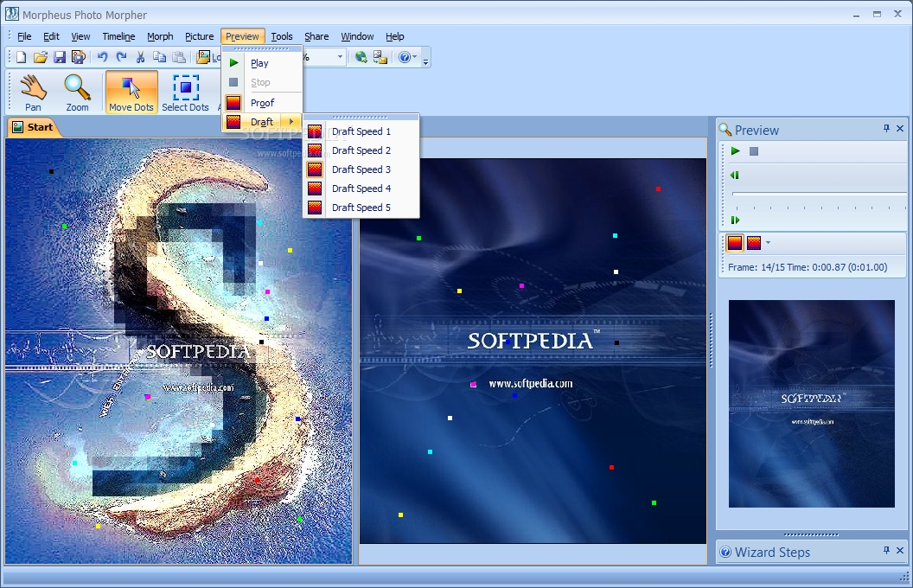Screen dimensions: 913x588
Task: Click the green Play button in Preview panel
Action: [x=736, y=151]
